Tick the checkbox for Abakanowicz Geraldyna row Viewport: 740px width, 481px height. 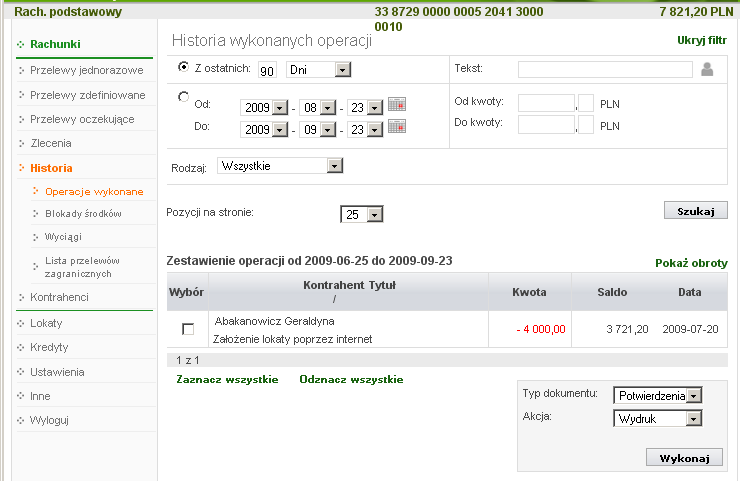188,329
